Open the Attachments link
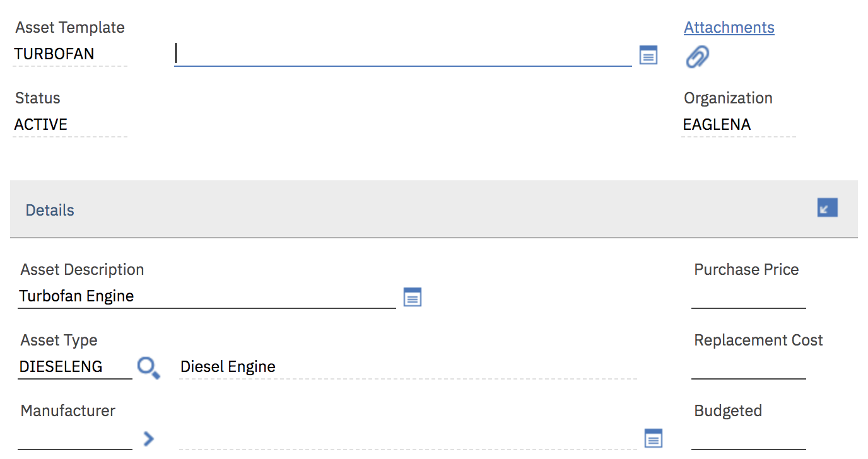The width and height of the screenshot is (868, 459). 729,28
